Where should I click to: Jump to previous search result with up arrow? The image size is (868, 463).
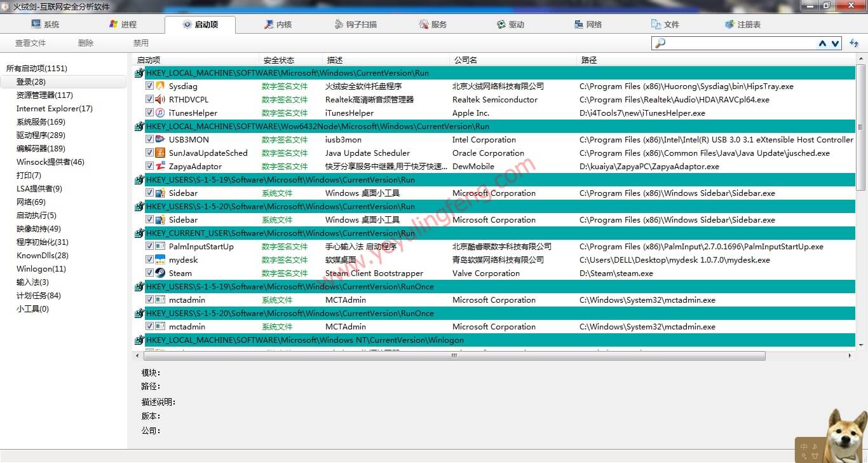(822, 43)
